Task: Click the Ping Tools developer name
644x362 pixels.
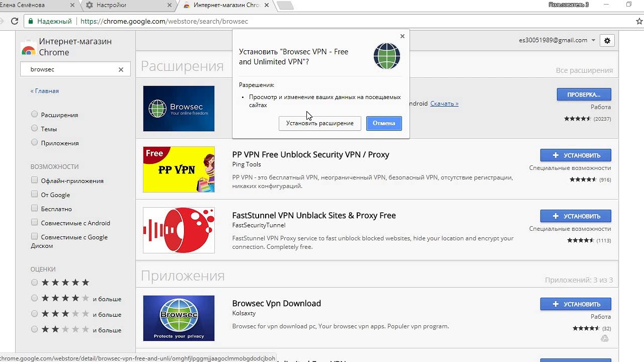Action: pos(247,164)
